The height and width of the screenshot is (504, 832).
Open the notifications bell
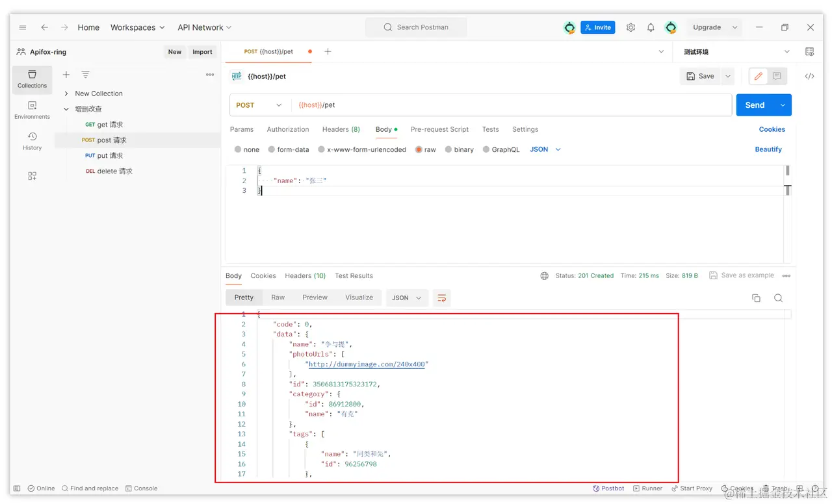651,27
